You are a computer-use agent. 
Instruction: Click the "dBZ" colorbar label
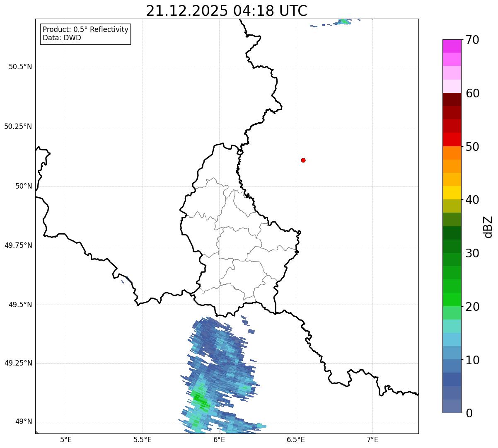(x=488, y=227)
